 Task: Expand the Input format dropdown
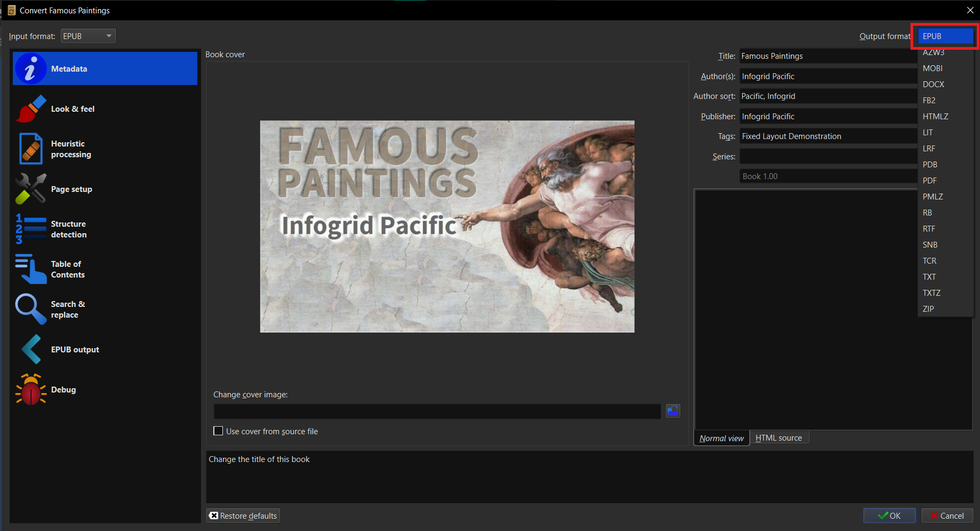click(88, 36)
